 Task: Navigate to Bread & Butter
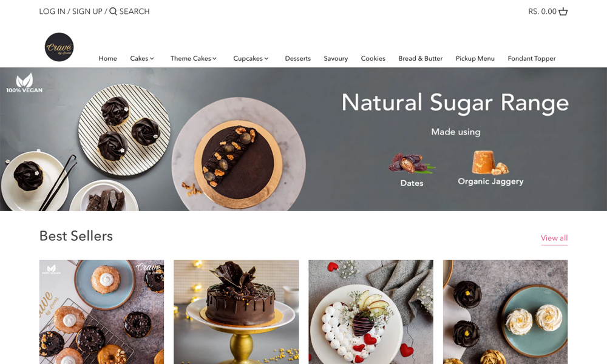coord(421,58)
